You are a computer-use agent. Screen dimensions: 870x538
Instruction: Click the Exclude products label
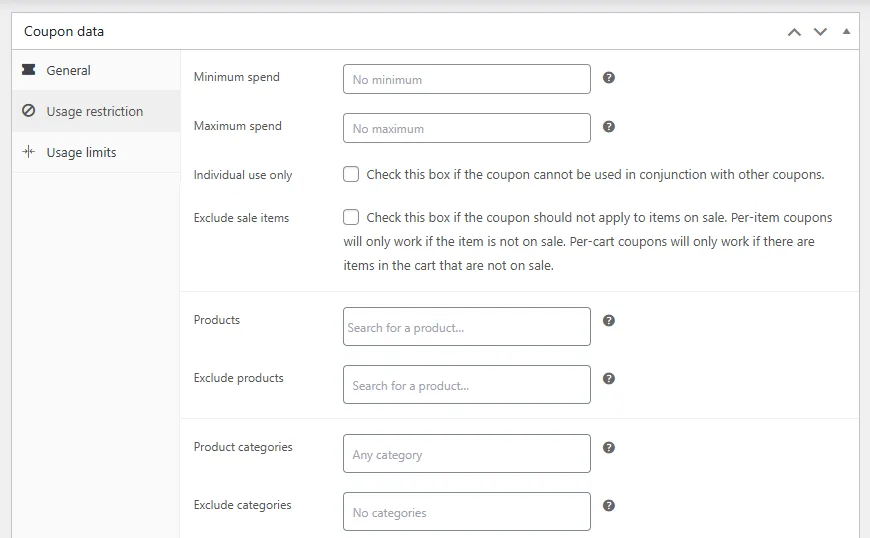pyautogui.click(x=239, y=378)
